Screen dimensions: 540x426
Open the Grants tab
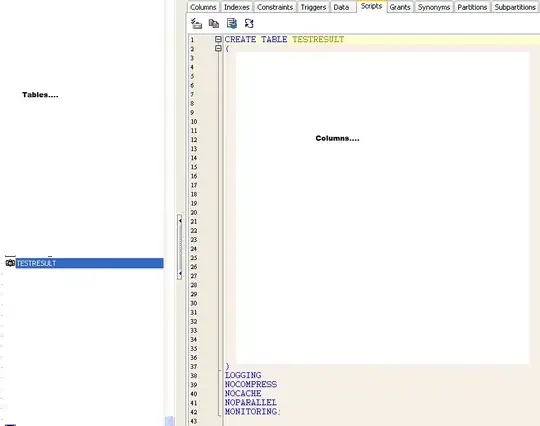point(400,7)
